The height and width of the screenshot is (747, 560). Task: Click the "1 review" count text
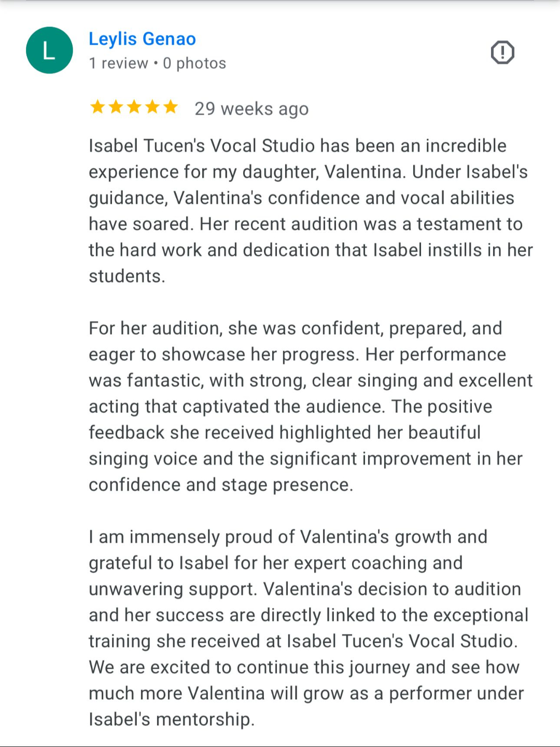click(118, 63)
